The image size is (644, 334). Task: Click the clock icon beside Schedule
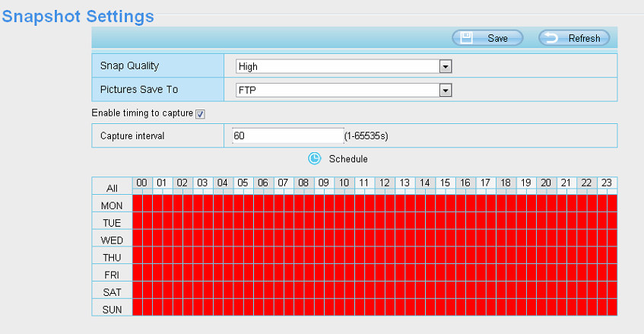pyautogui.click(x=315, y=159)
